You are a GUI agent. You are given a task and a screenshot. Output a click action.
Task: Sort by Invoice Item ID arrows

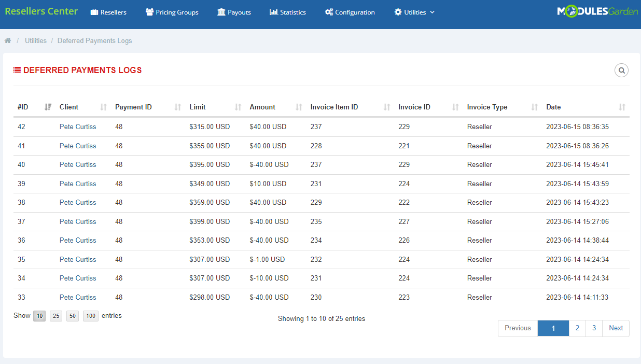pos(387,107)
